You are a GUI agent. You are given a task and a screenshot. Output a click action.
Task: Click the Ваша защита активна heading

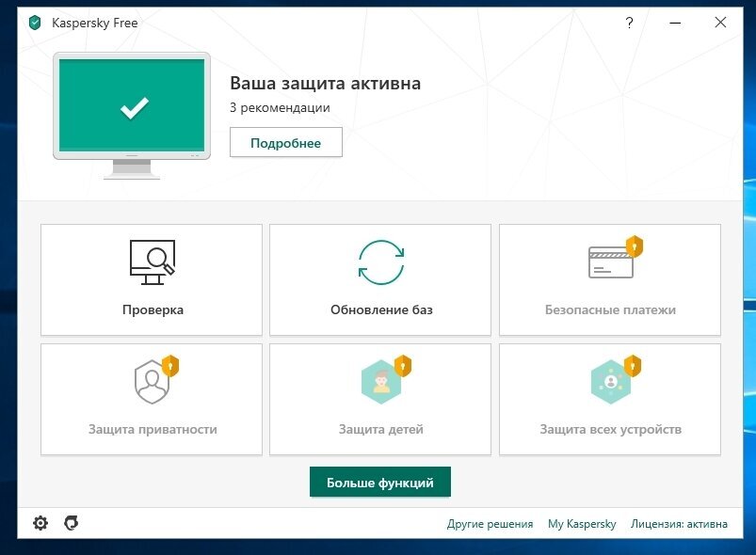325,84
